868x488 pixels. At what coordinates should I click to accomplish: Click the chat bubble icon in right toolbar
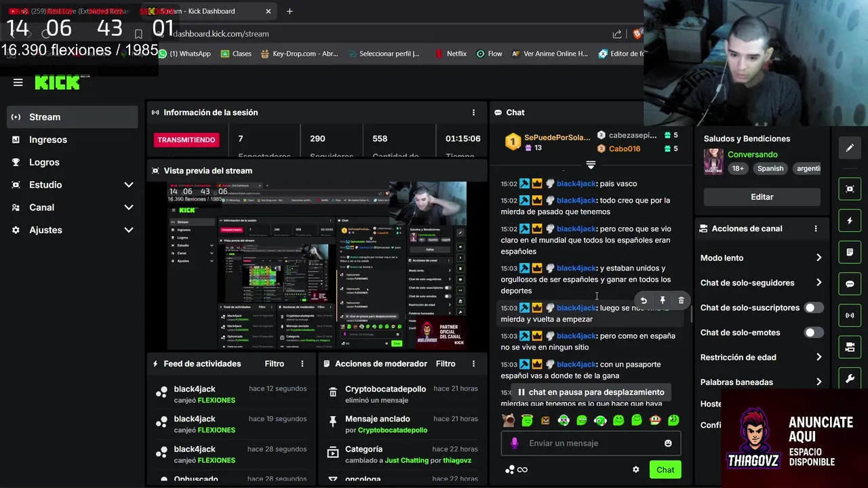[x=850, y=284]
